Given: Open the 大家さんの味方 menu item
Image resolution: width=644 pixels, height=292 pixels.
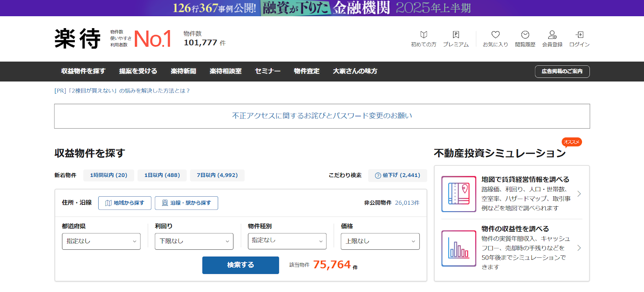Looking at the screenshot, I should tap(355, 71).
